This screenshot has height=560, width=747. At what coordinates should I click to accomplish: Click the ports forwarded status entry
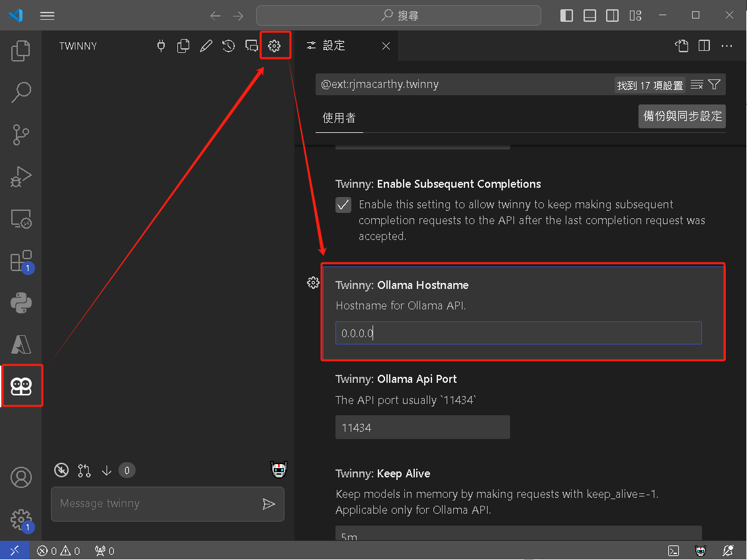(x=105, y=551)
